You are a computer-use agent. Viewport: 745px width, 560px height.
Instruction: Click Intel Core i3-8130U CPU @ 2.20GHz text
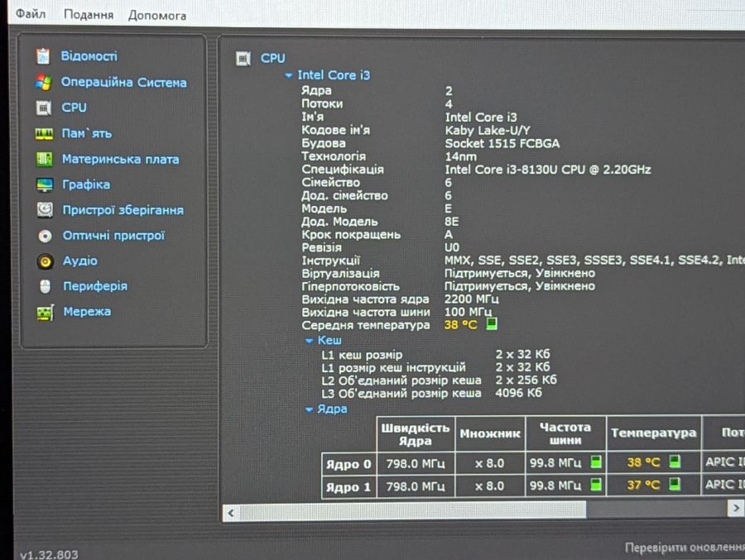(x=548, y=170)
